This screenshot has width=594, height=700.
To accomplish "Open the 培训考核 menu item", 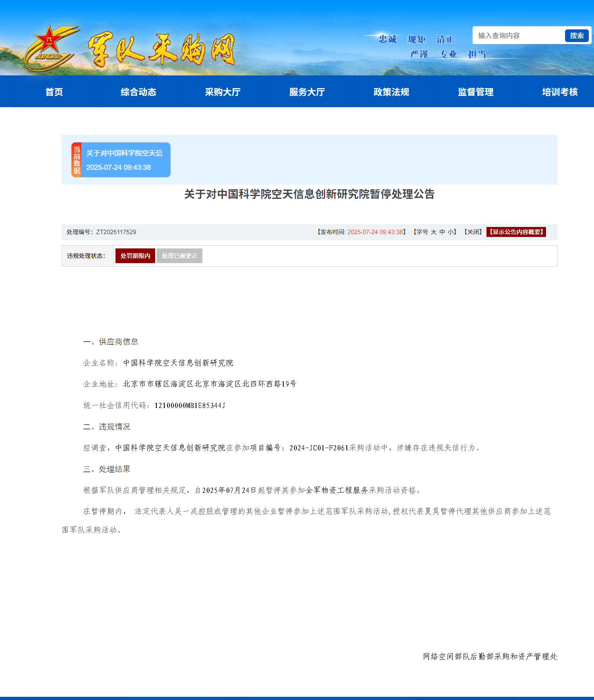I will [560, 92].
